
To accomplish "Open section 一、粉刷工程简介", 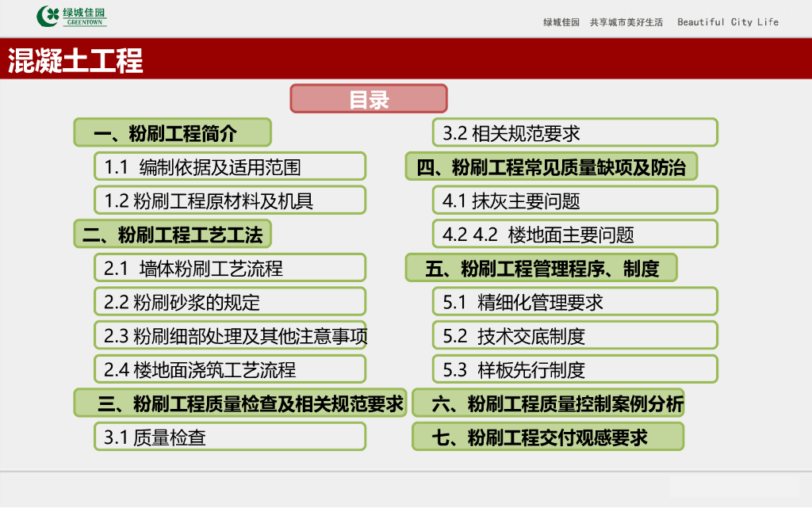I will click(172, 133).
